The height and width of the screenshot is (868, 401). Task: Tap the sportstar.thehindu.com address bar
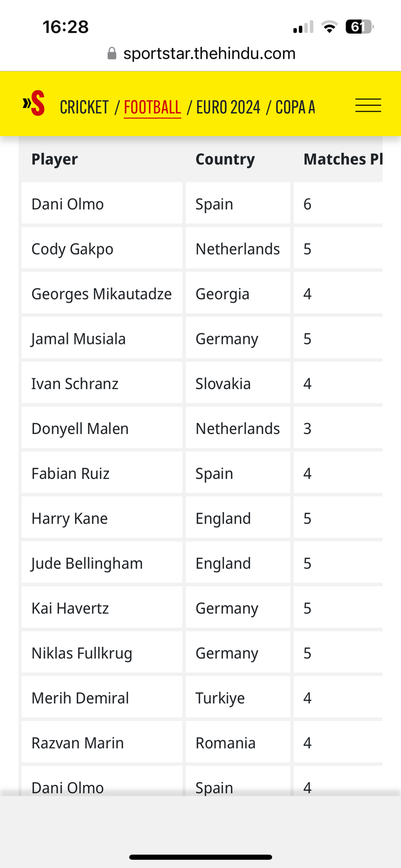[x=209, y=53]
